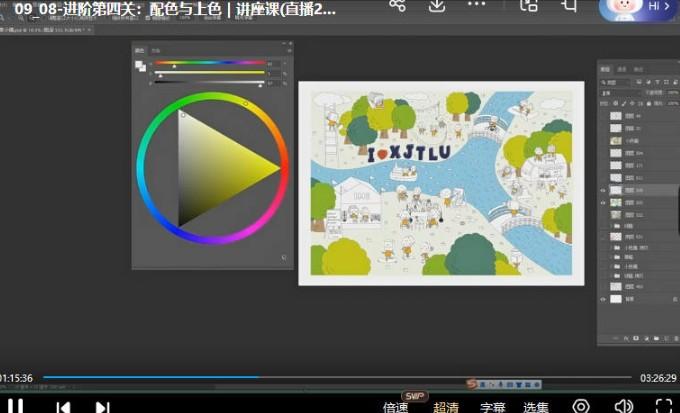Change the 超清 video quality setting
The width and height of the screenshot is (680, 413).
(446, 407)
